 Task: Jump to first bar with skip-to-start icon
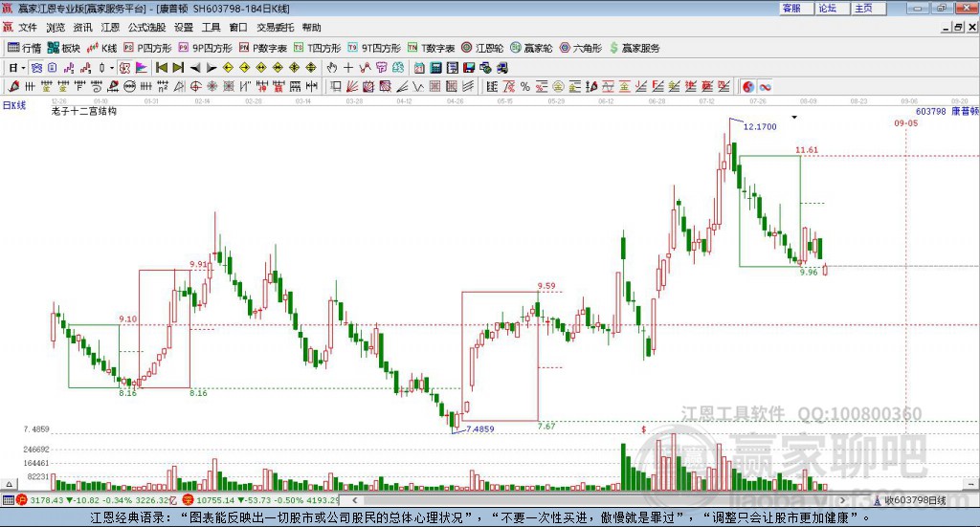(x=162, y=68)
